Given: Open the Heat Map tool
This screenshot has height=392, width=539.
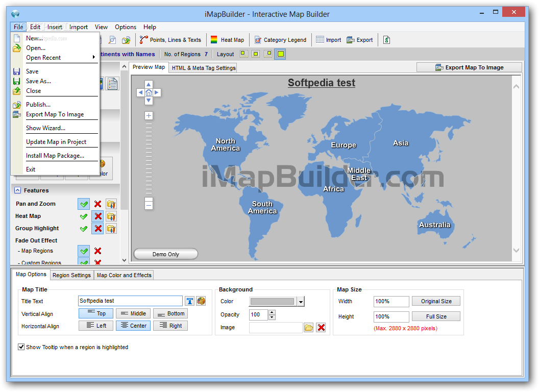Looking at the screenshot, I should [227, 40].
